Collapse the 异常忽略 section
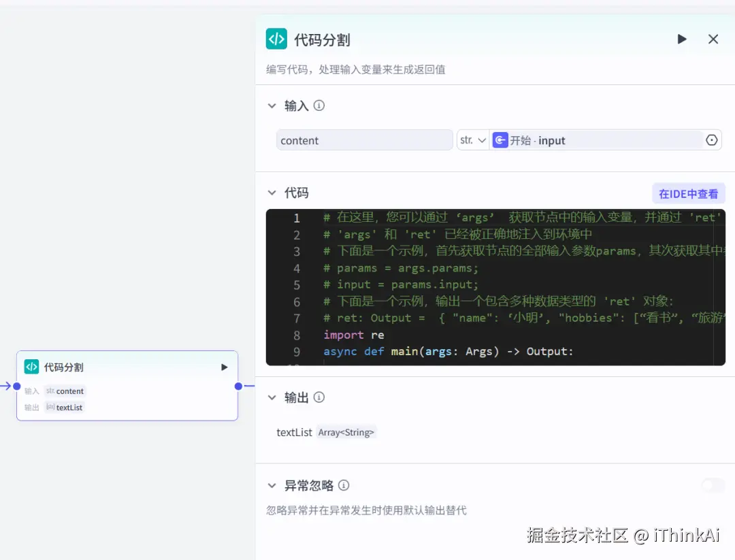This screenshot has height=560, width=735. click(x=272, y=485)
